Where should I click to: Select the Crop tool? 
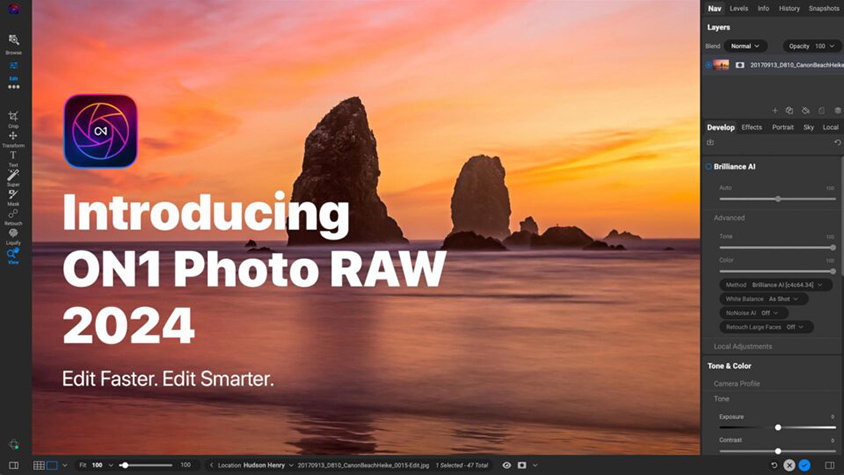[13, 117]
